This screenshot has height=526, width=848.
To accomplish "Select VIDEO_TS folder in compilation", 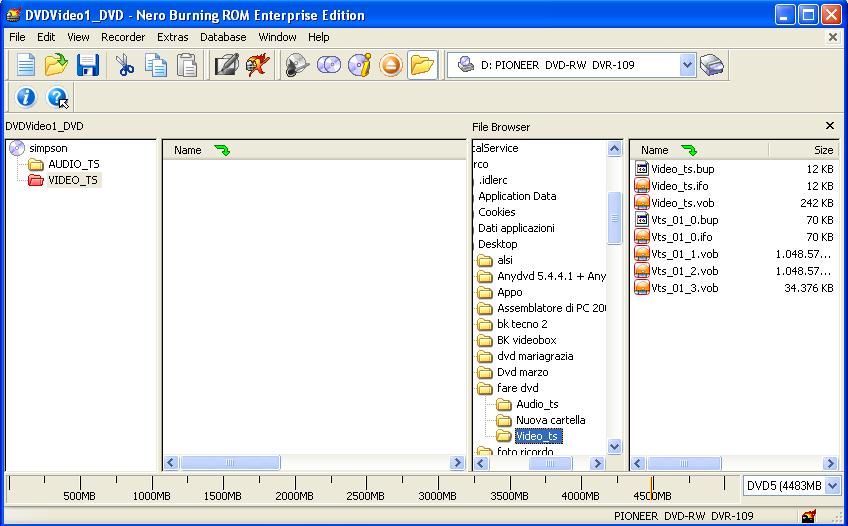I will coord(72,180).
